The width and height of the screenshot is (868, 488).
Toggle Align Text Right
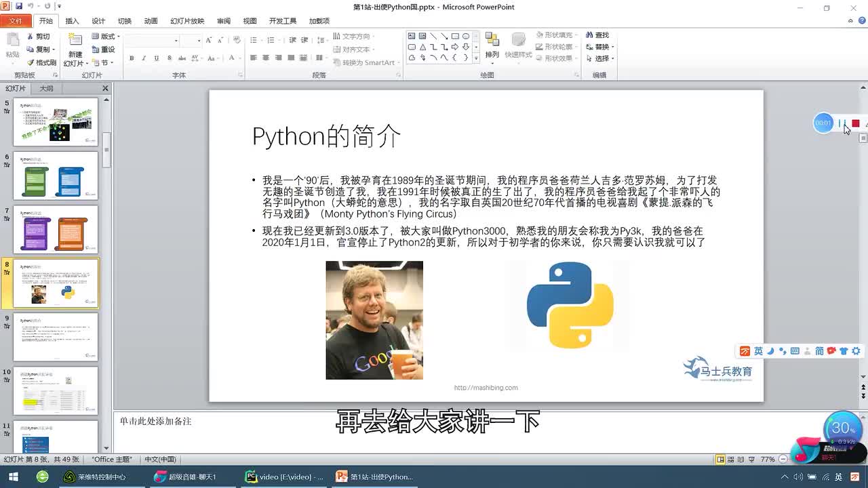[x=278, y=58]
